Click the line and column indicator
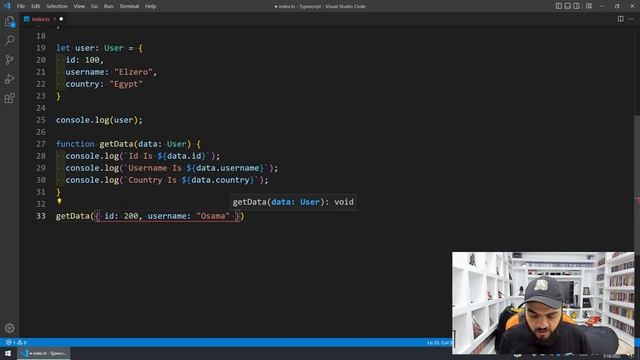 (x=439, y=342)
